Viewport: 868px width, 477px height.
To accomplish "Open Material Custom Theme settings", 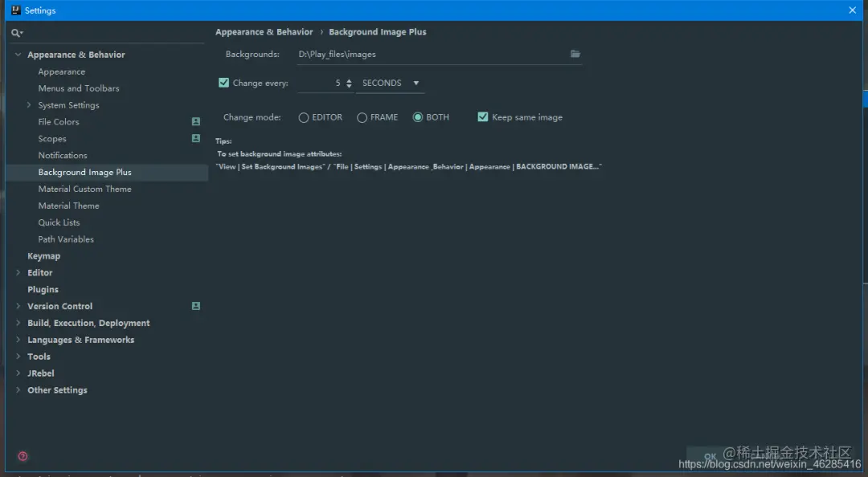I will (x=84, y=189).
